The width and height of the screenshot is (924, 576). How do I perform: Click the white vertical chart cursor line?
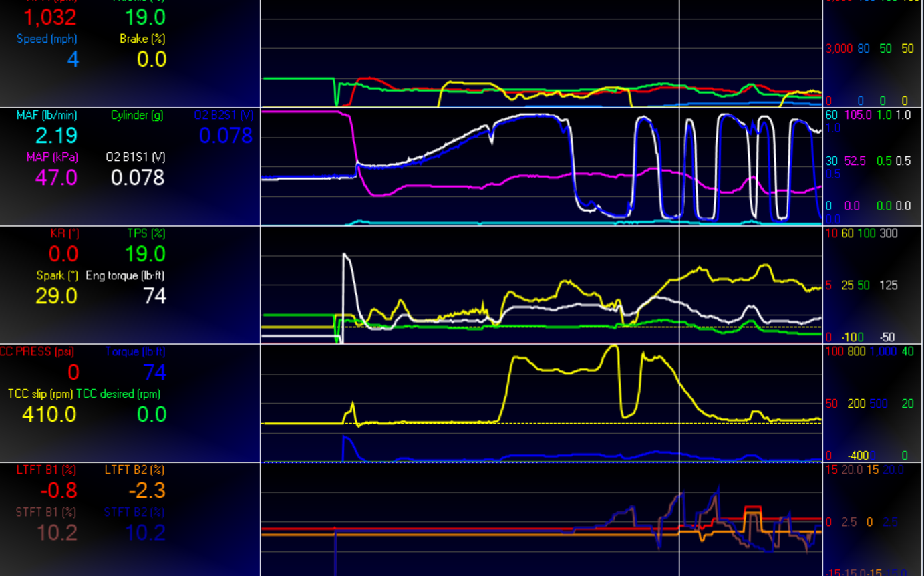[x=679, y=287]
